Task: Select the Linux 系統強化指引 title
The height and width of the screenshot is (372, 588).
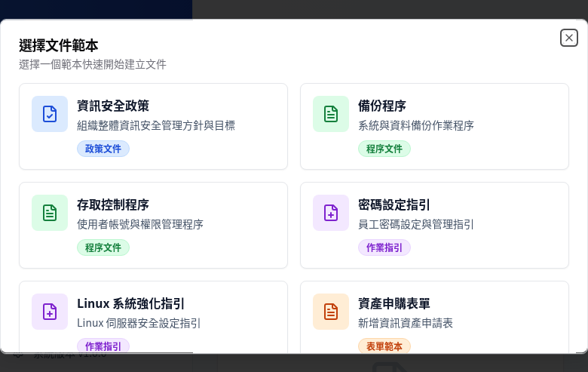Action: pyautogui.click(x=130, y=303)
